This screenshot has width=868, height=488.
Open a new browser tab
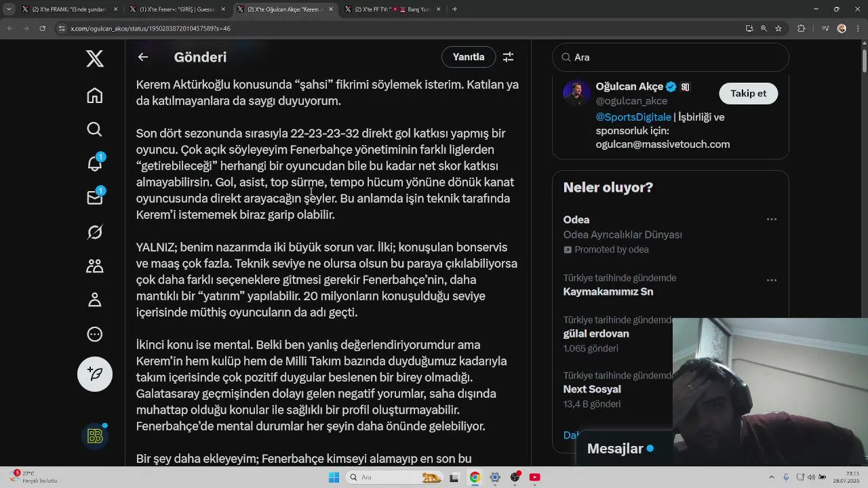coord(454,9)
